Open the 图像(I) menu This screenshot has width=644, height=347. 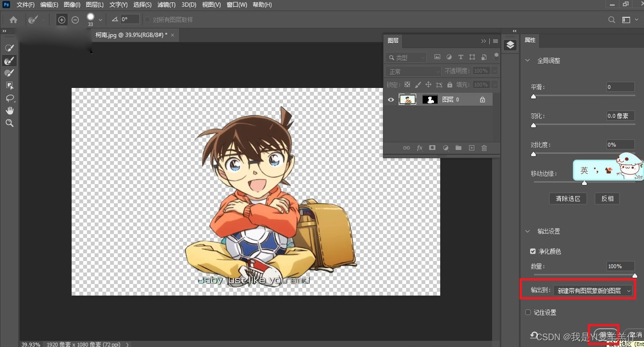[x=72, y=5]
